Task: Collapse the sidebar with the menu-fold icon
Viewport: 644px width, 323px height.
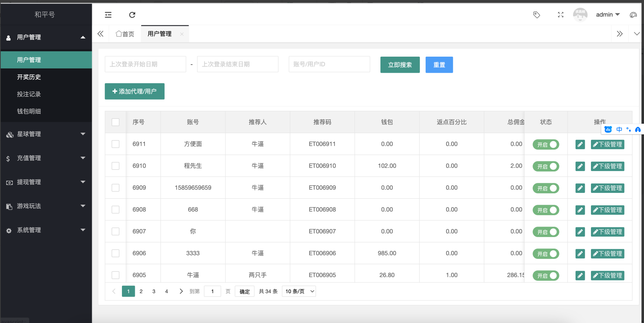Action: 108,15
